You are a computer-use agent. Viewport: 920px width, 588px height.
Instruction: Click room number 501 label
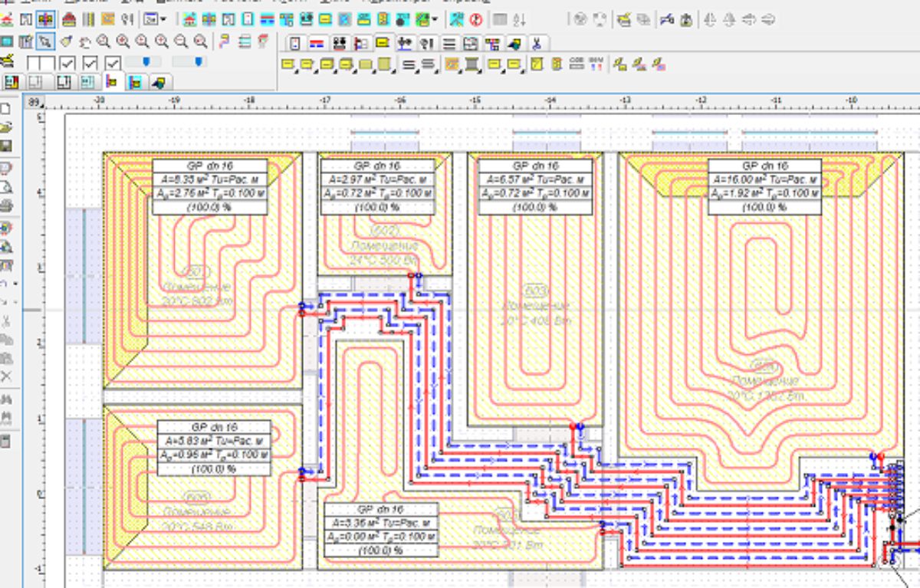click(198, 272)
